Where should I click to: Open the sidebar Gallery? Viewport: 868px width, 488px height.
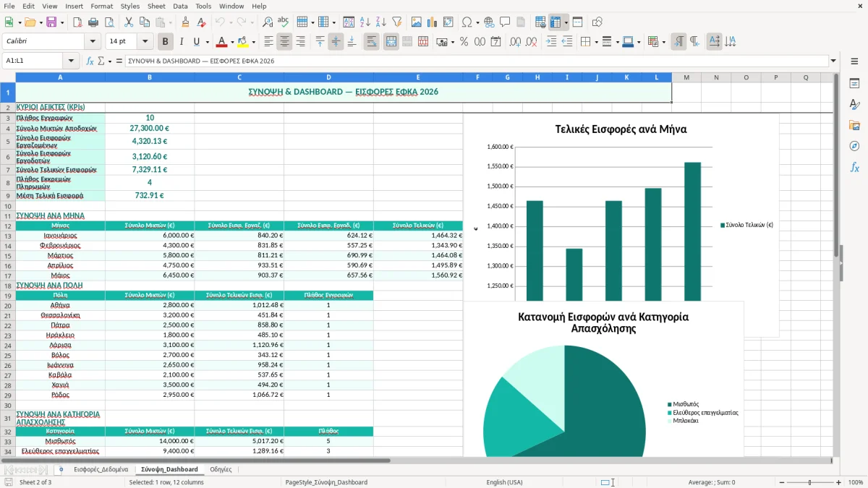pyautogui.click(x=854, y=126)
